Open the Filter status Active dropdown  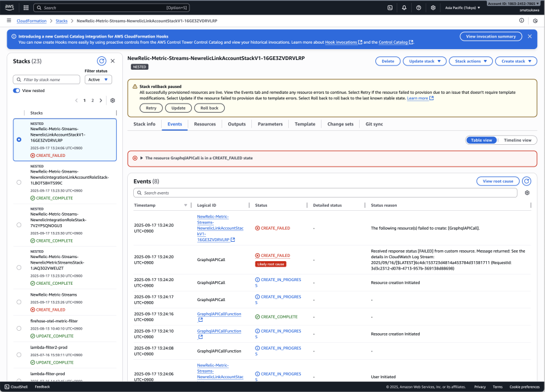coord(98,79)
